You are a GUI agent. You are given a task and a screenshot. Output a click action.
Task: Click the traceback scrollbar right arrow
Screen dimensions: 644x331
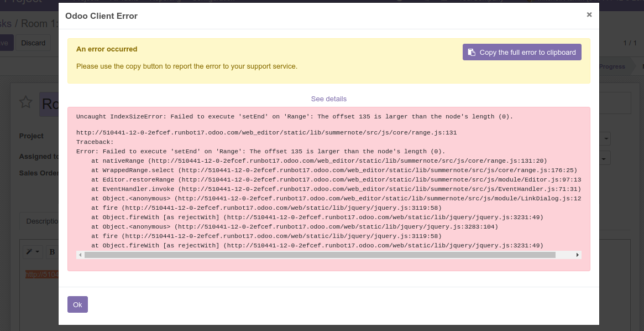[x=578, y=255]
